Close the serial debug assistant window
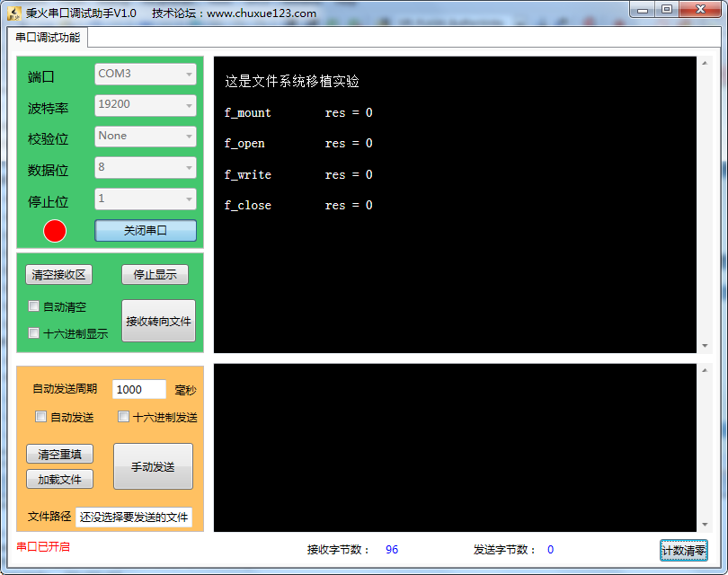Viewport: 728px width, 575px height. (x=701, y=10)
